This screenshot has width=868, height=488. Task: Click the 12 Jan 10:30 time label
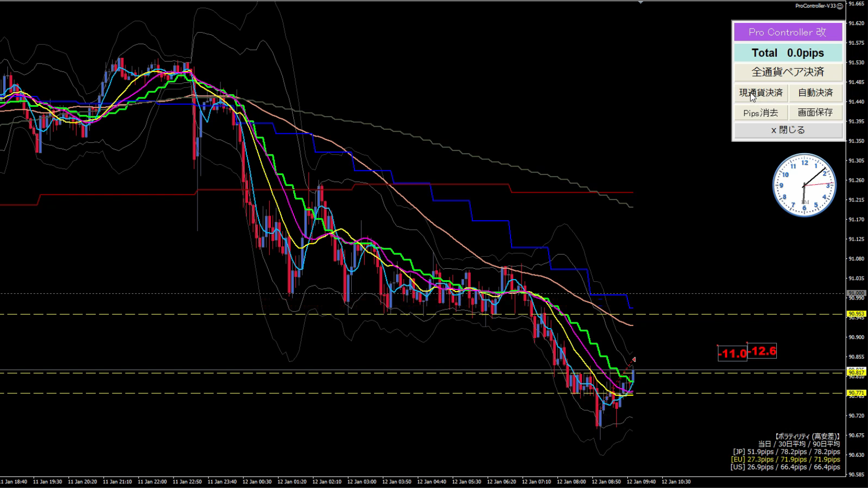click(x=676, y=482)
